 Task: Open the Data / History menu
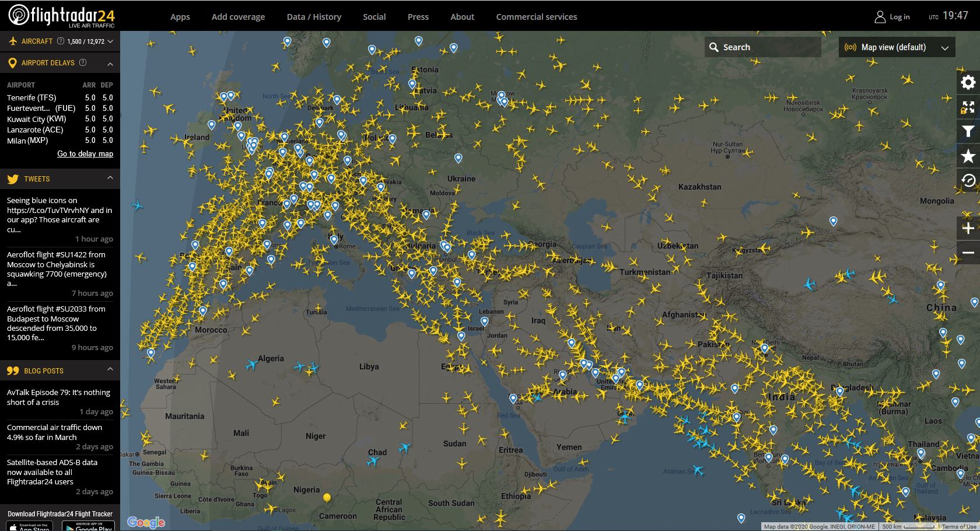tap(314, 17)
